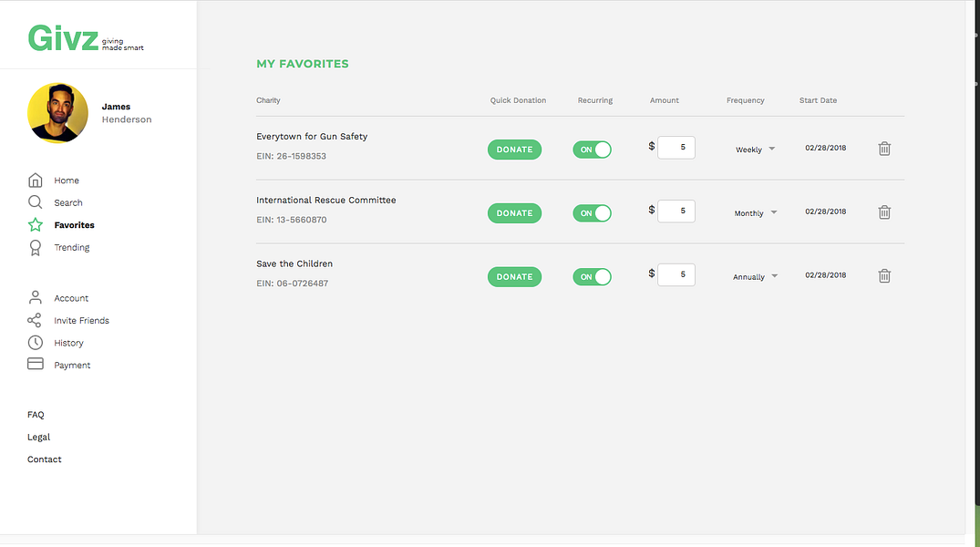Turn off recurring for Everytown for Gun Safety
This screenshot has width=980, height=547.
point(592,150)
